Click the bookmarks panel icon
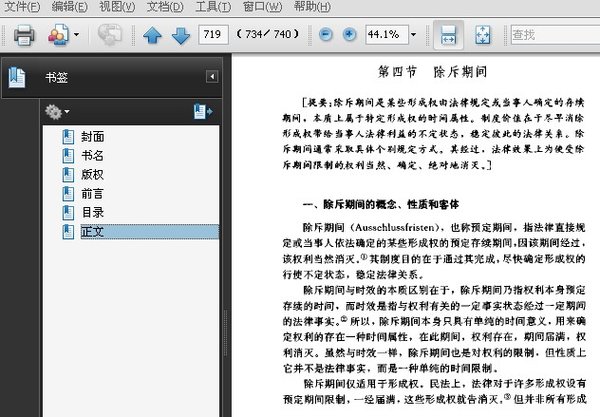 [17, 77]
